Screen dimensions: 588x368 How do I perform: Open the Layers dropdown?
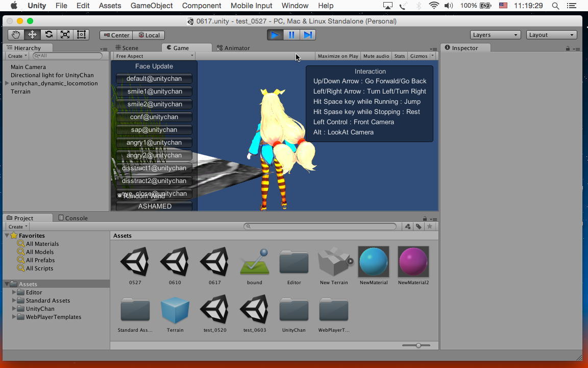click(x=495, y=35)
